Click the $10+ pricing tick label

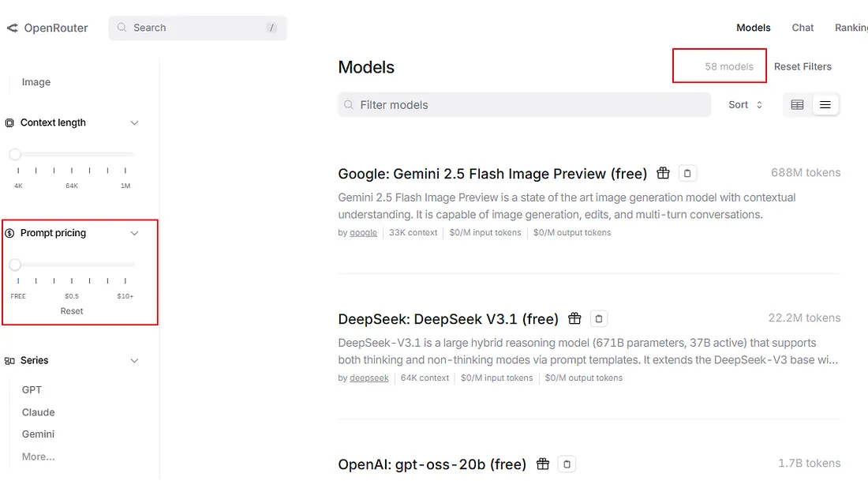pyautogui.click(x=125, y=296)
